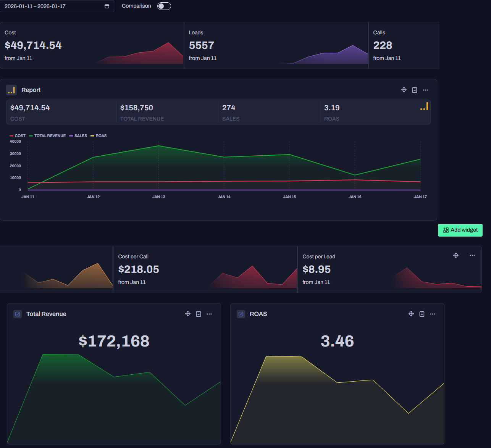Image resolution: width=491 pixels, height=448 pixels.
Task: Click move handle on Cost per Lead card
Action: point(456,255)
